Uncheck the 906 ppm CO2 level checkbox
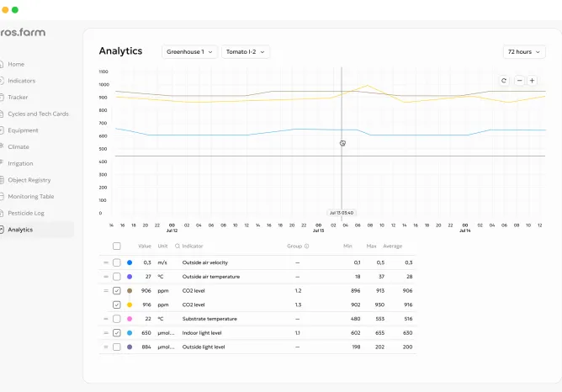This screenshot has width=562, height=392. [116, 290]
